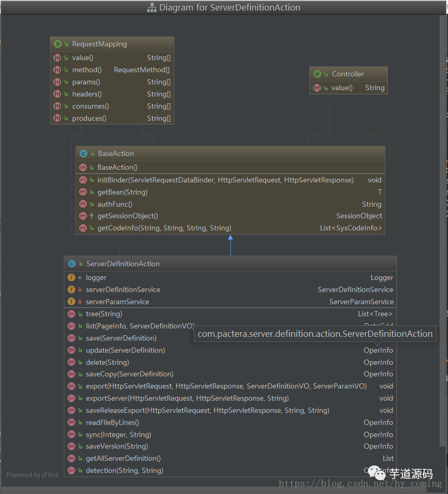
Task: Select the initBinder method row
Action: [x=230, y=180]
